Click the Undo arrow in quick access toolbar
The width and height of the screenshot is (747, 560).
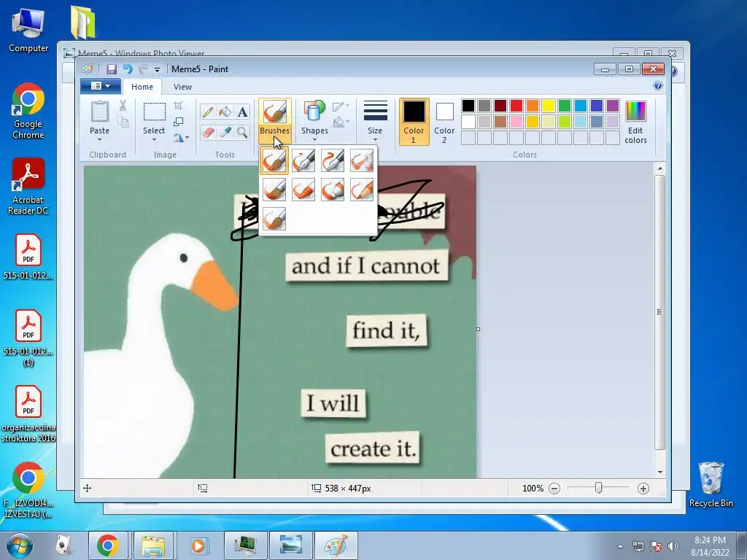coord(128,69)
